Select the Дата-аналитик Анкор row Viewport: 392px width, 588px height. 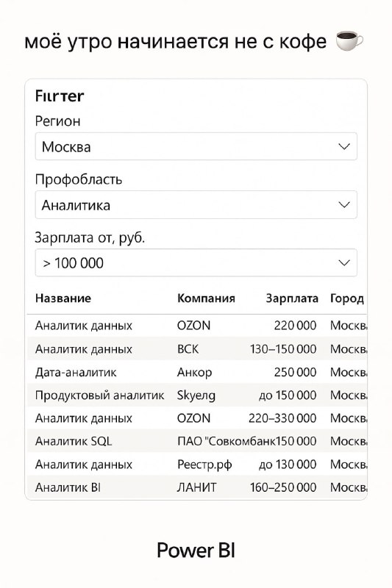pos(197,372)
